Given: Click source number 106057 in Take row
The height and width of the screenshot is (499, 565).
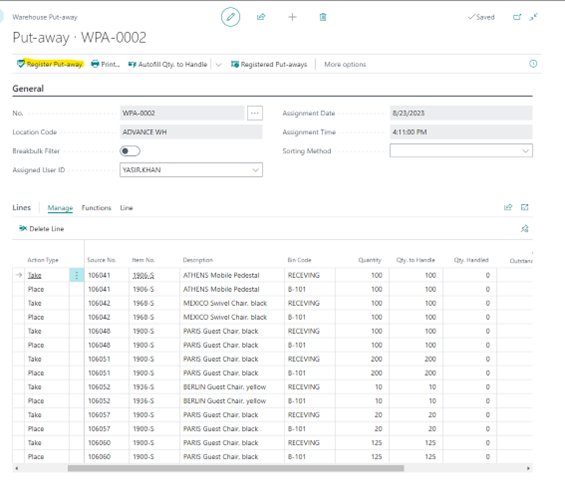Looking at the screenshot, I should click(99, 415).
